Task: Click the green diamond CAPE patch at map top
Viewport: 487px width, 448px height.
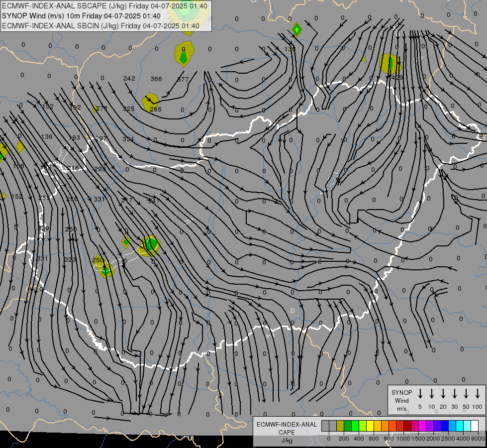Action: (x=297, y=29)
